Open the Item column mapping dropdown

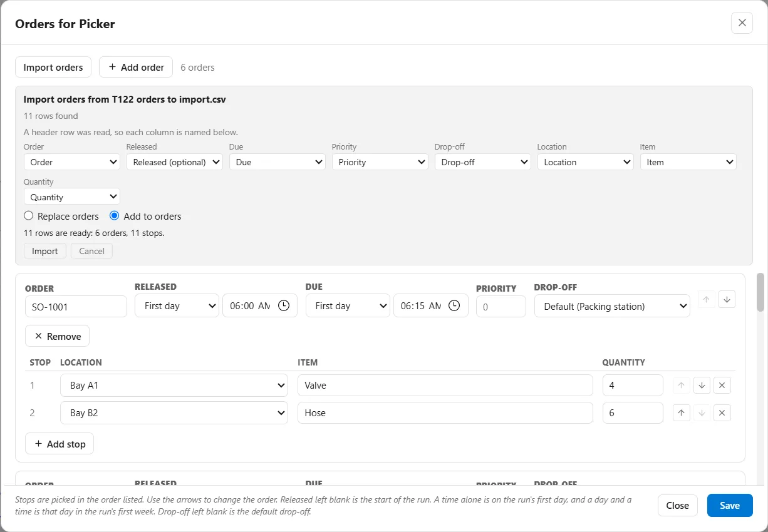point(688,162)
